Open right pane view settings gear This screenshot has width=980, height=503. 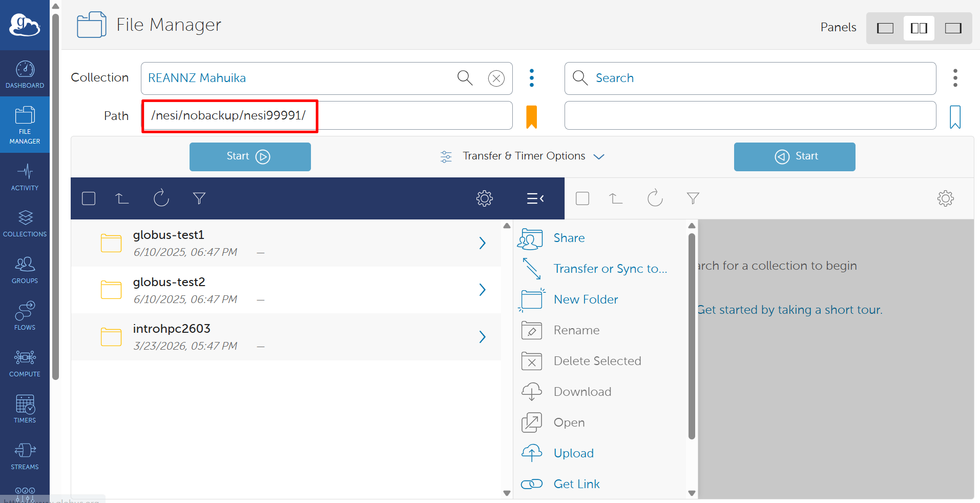point(946,198)
